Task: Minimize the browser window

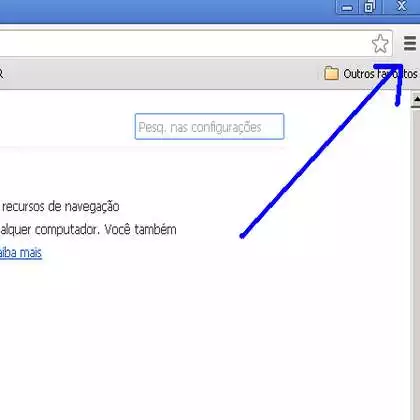Action: [x=347, y=7]
